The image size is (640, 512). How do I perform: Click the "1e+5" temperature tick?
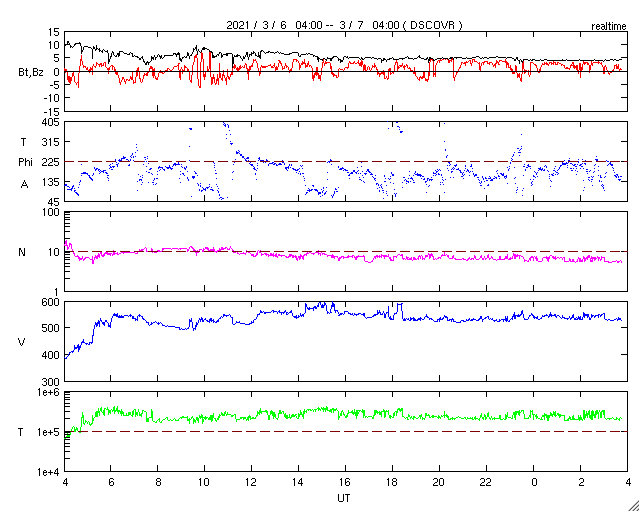(49, 432)
